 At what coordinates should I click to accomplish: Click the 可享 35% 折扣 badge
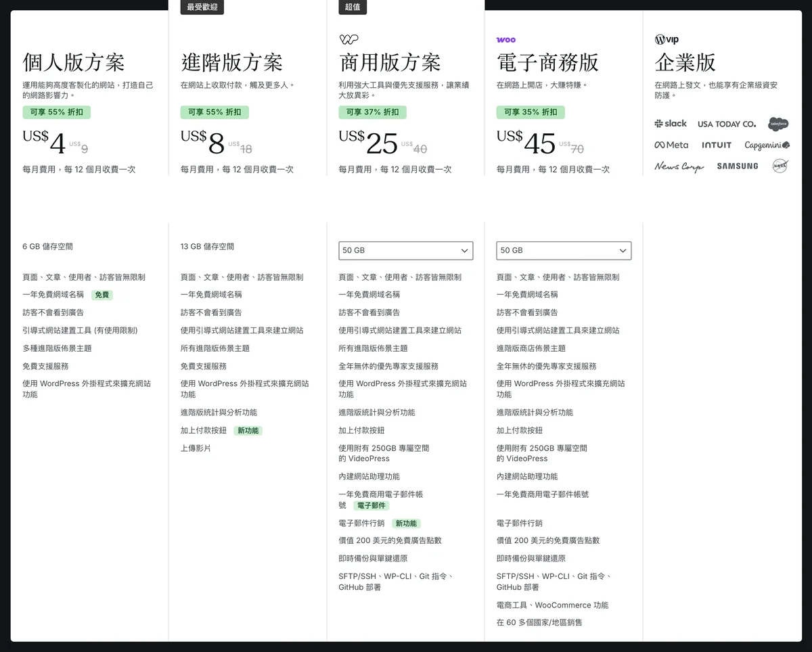pyautogui.click(x=531, y=112)
